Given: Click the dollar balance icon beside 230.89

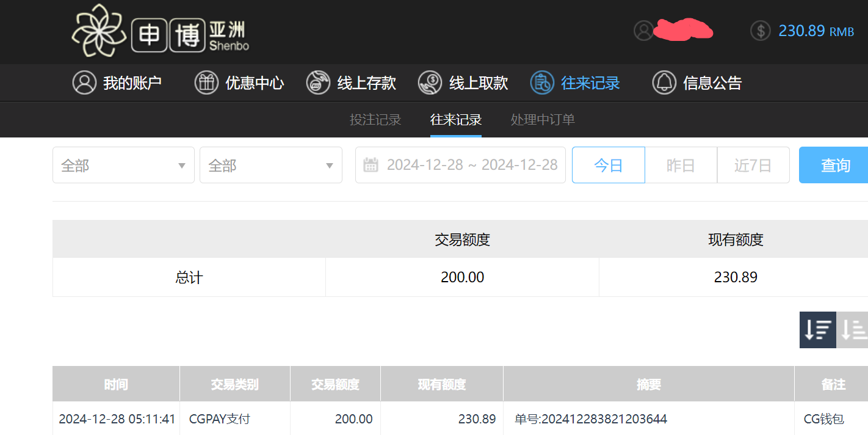Looking at the screenshot, I should coord(760,31).
